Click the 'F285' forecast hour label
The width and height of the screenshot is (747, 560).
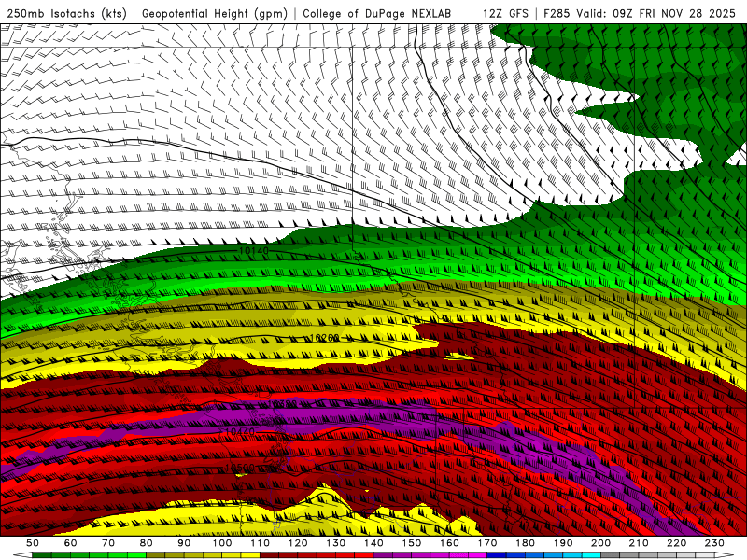[557, 13]
